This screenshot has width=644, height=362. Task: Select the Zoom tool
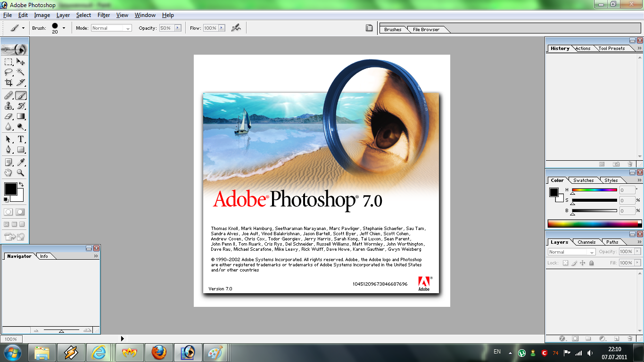coord(21,173)
